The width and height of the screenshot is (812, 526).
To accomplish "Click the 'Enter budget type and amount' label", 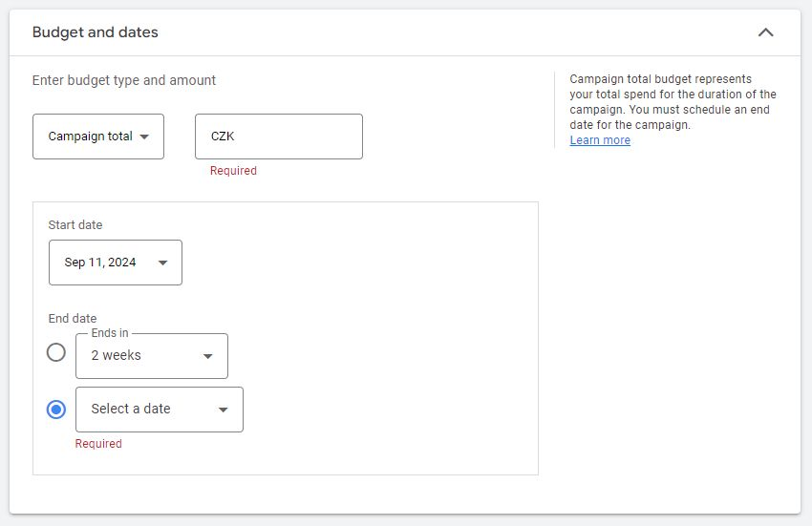I will [x=124, y=81].
